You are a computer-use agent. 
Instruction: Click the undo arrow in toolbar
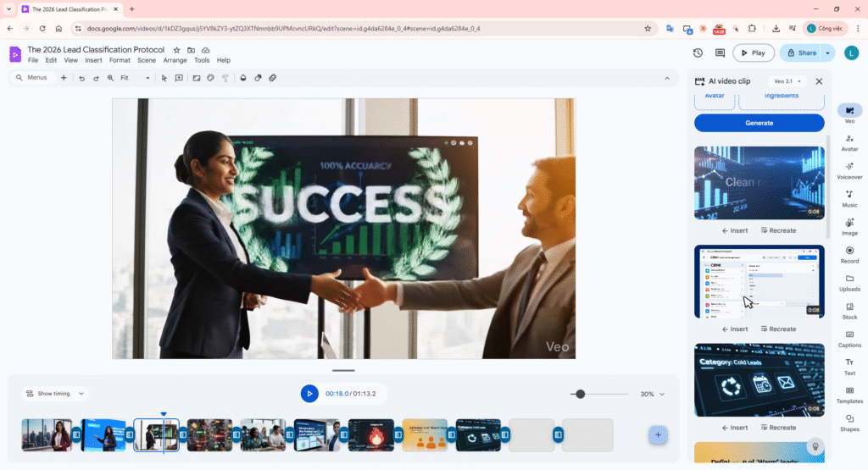[x=82, y=78]
